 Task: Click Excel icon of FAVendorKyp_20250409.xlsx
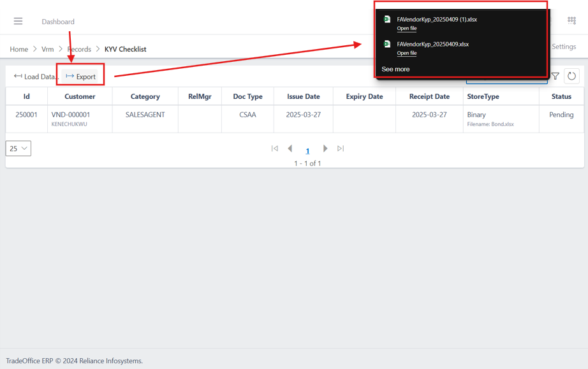coord(387,44)
